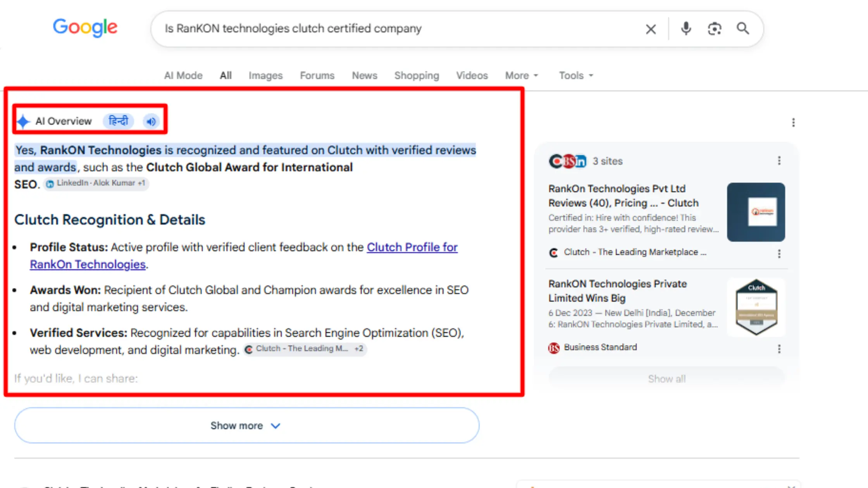868x488 pixels.
Task: Open RankOn Technologies Pvt Ltd Reviews result
Action: click(623, 196)
